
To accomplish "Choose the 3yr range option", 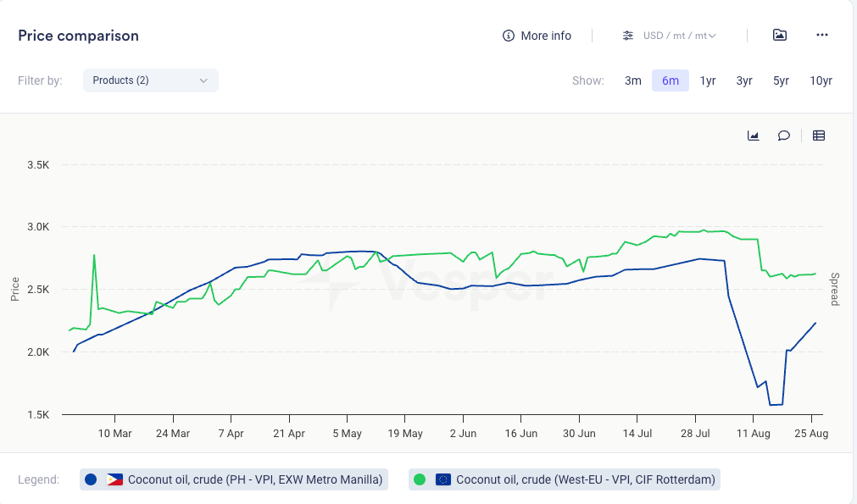I will [x=744, y=80].
